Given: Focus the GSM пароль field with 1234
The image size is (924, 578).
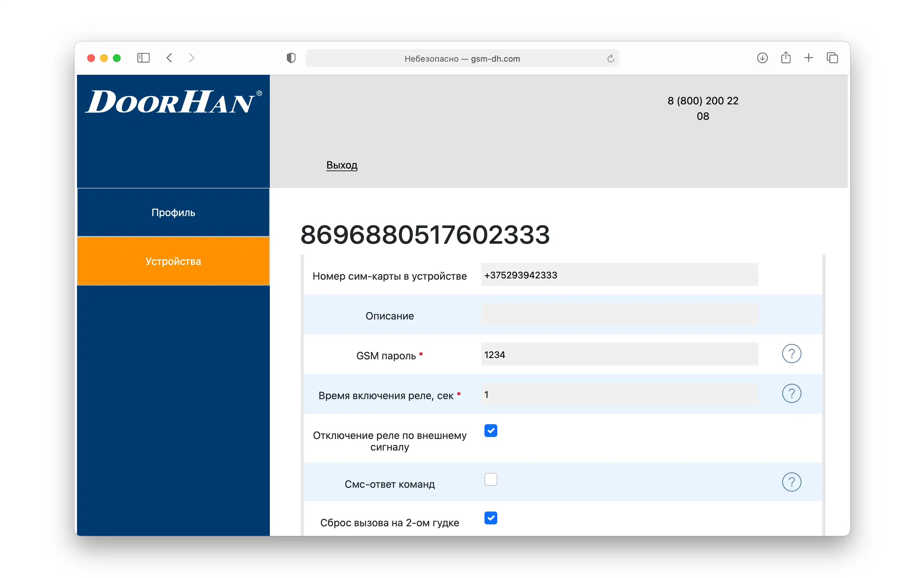Looking at the screenshot, I should pyautogui.click(x=619, y=355).
